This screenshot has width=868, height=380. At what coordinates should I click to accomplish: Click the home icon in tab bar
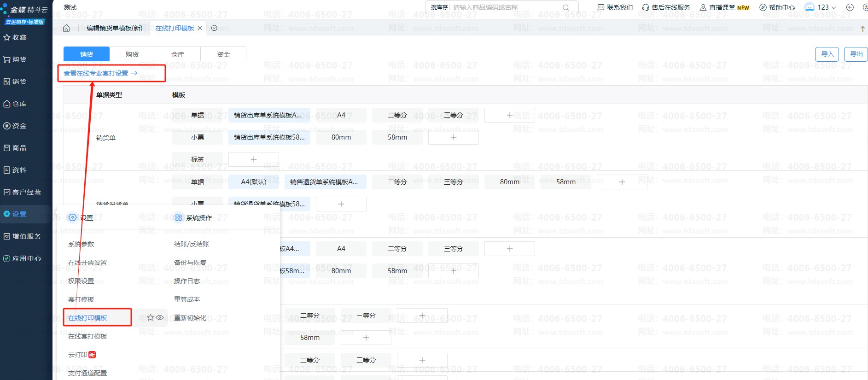pyautogui.click(x=66, y=28)
